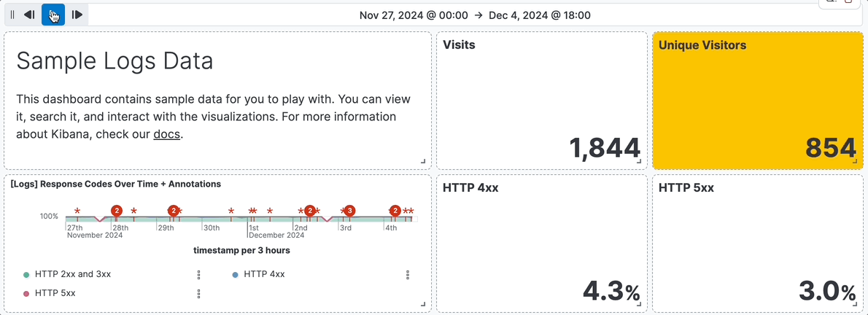Toggle HTTP 4xx legend series

click(x=264, y=275)
